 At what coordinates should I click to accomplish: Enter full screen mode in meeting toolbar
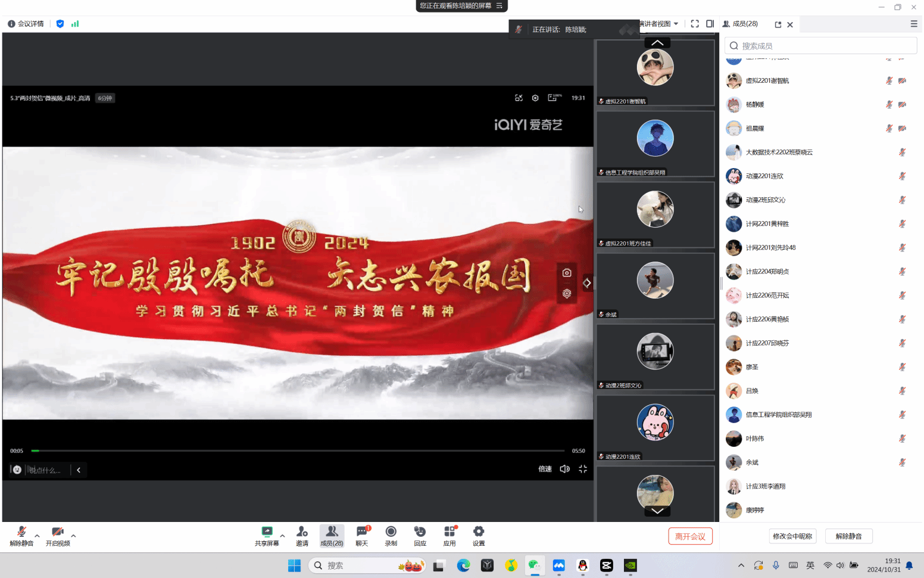coord(695,24)
